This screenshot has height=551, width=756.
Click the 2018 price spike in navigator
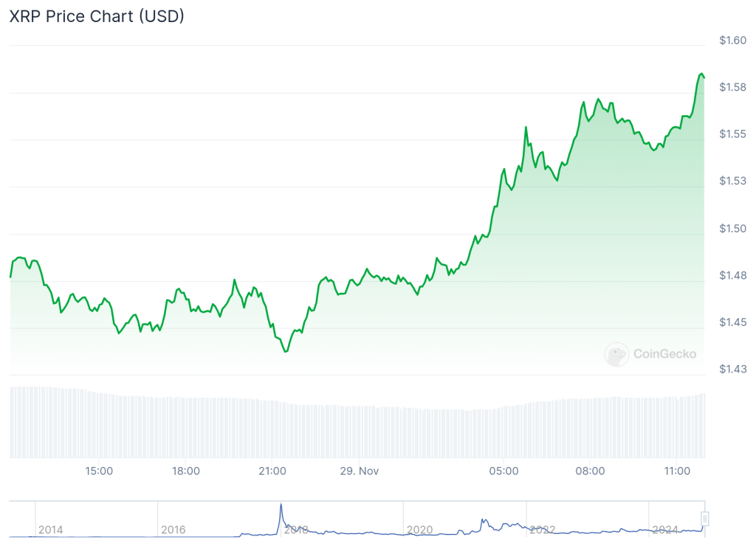281,507
